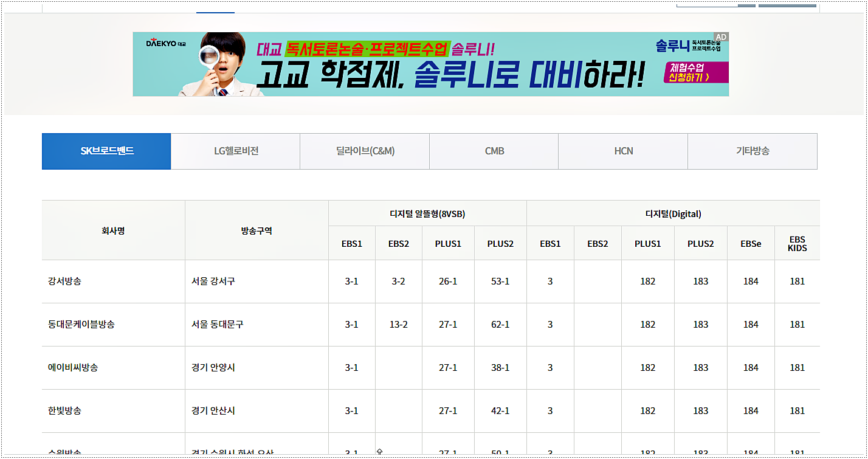Image resolution: width=868 pixels, height=459 pixels.
Task: Click 27-1 in 한빛방송 row
Action: click(x=448, y=411)
